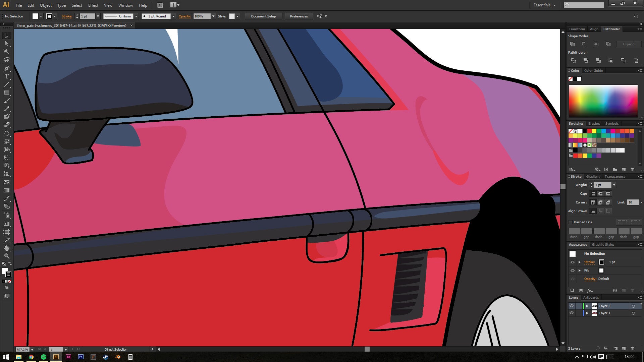Click the Divide pathfinder icon
Viewport: 644px width, 362px height.
[x=574, y=61]
